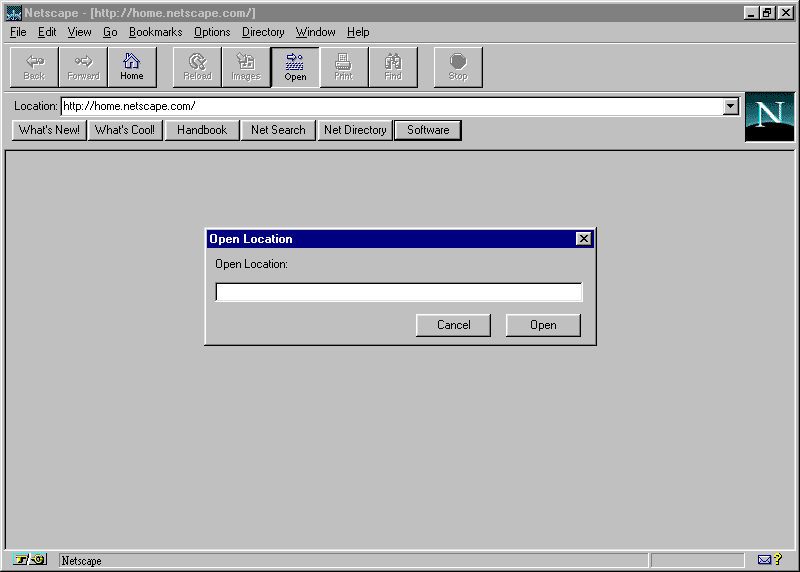Cancel the Open Location dialog
Screen dimensions: 800x572
pos(453,325)
